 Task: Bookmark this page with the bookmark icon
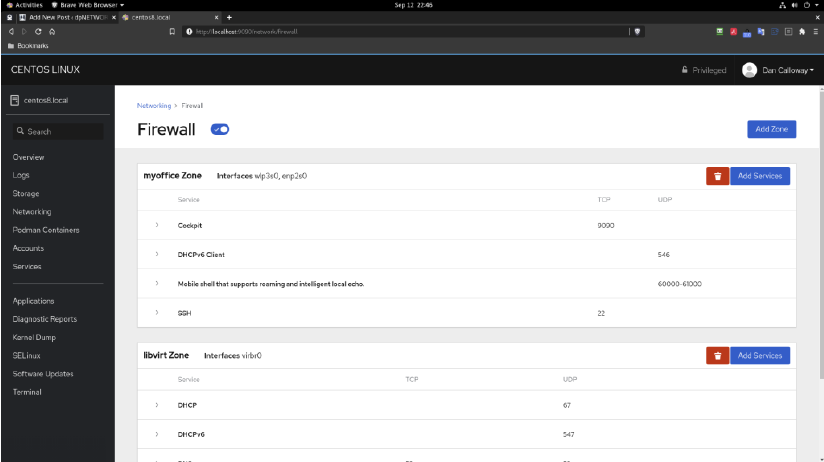(172, 32)
